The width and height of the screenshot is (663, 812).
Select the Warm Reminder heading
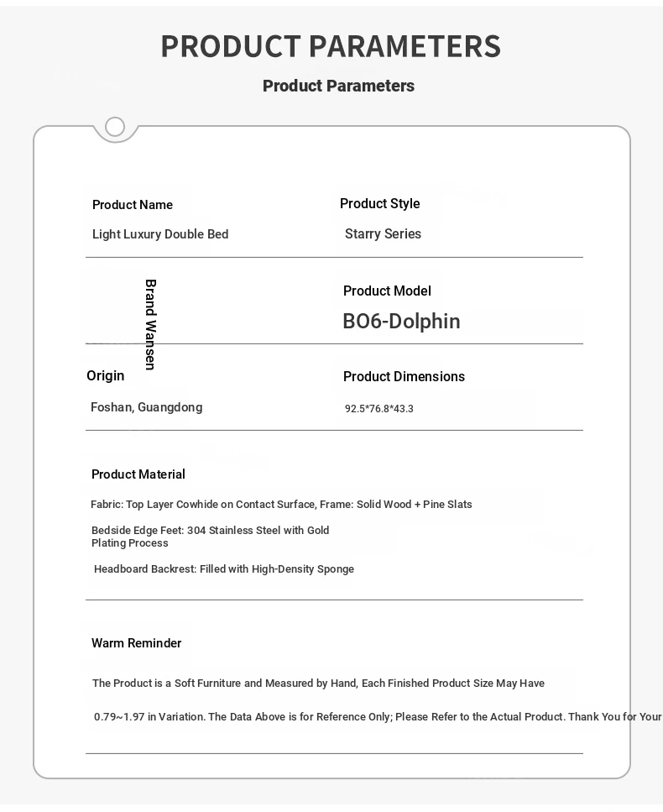137,643
